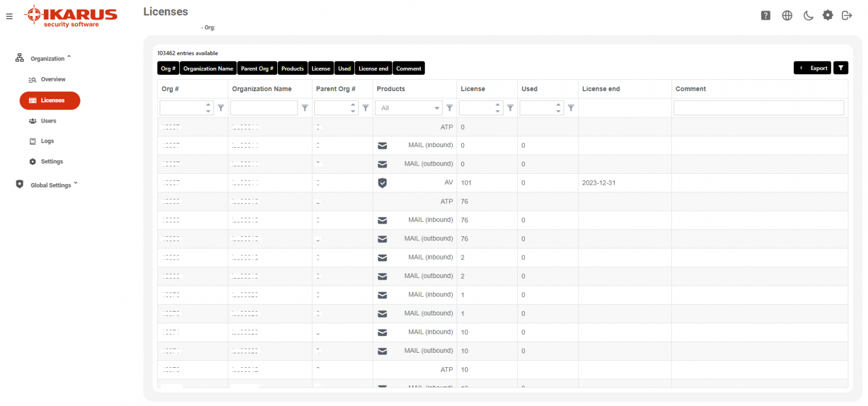Open the Organization Name column filter funnel
The image size is (868, 406).
pyautogui.click(x=305, y=108)
